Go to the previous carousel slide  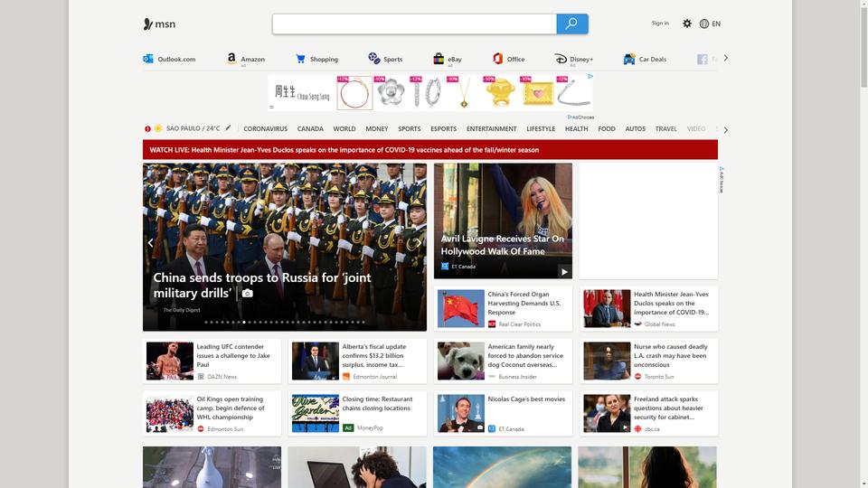pos(150,242)
